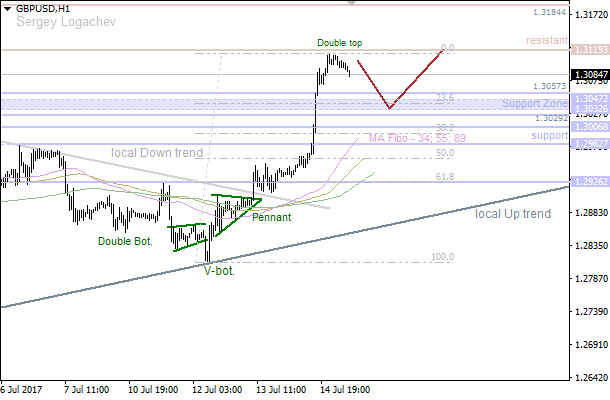Select the V-bot. text label
The height and width of the screenshot is (400, 610).
pos(220,270)
